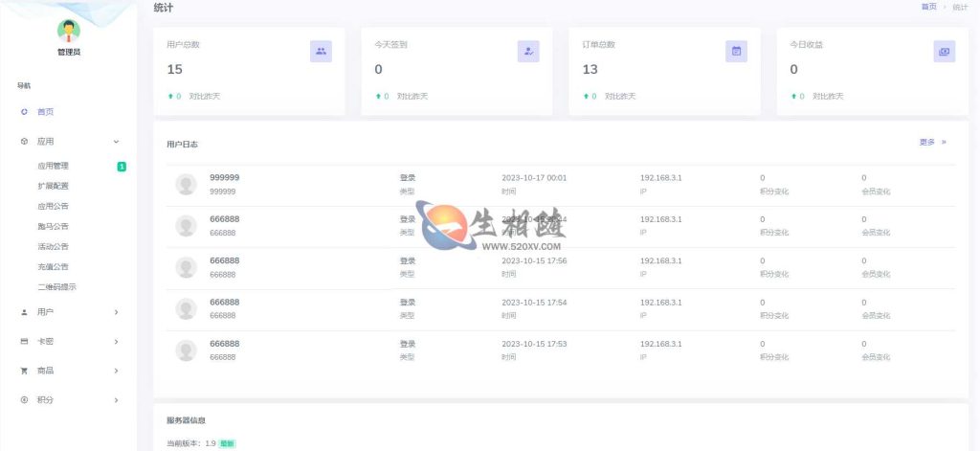
Task: Open the 二维码提示 submenu item
Action: 56,287
